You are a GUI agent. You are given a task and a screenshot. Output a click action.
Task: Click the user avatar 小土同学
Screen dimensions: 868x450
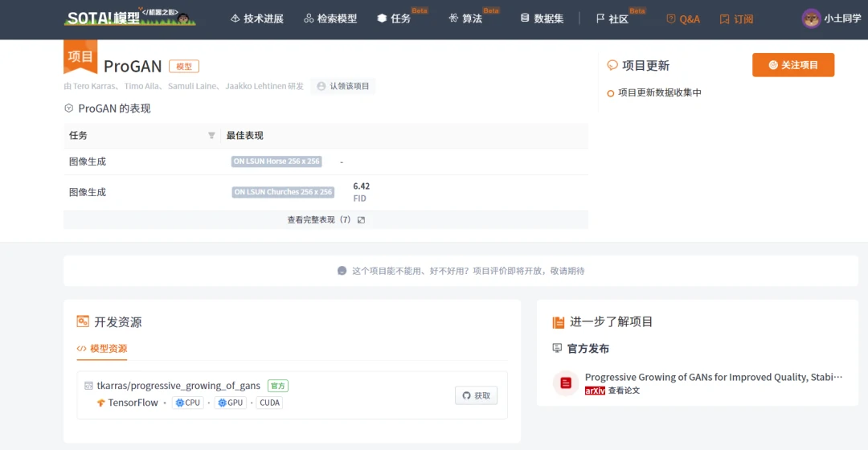coord(811,18)
